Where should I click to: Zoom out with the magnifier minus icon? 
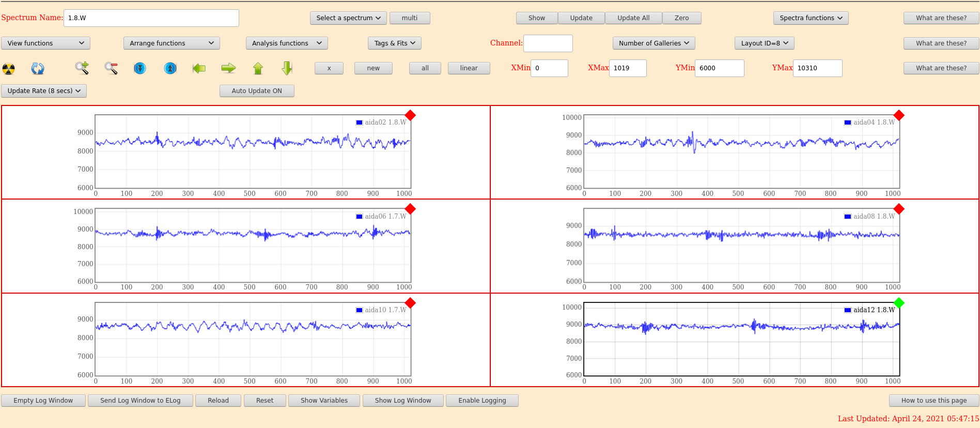(111, 68)
